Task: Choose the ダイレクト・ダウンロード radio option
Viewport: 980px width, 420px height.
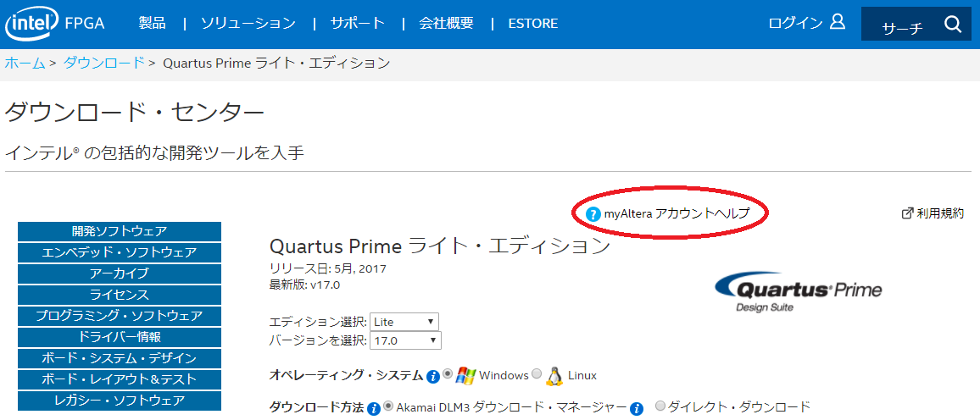Action: [x=660, y=406]
